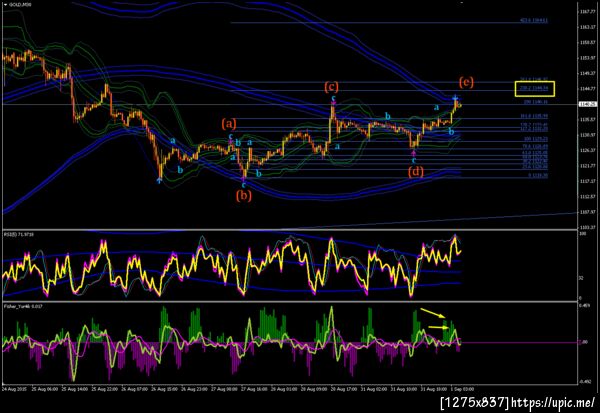
Task: Click the 1126.37 price scale value
Action: (x=587, y=150)
